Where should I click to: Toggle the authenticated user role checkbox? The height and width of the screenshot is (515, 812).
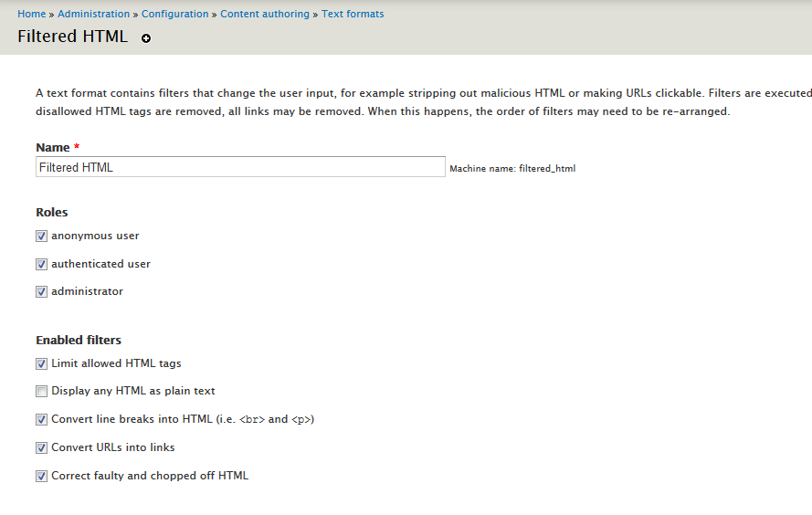click(41, 264)
